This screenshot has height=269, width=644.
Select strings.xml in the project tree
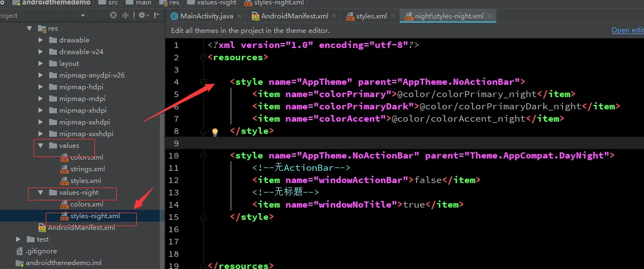88,169
